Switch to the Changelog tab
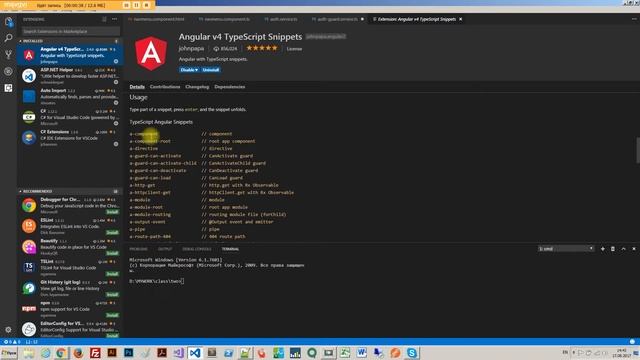Image resolution: width=640 pixels, height=360 pixels. 197,87
